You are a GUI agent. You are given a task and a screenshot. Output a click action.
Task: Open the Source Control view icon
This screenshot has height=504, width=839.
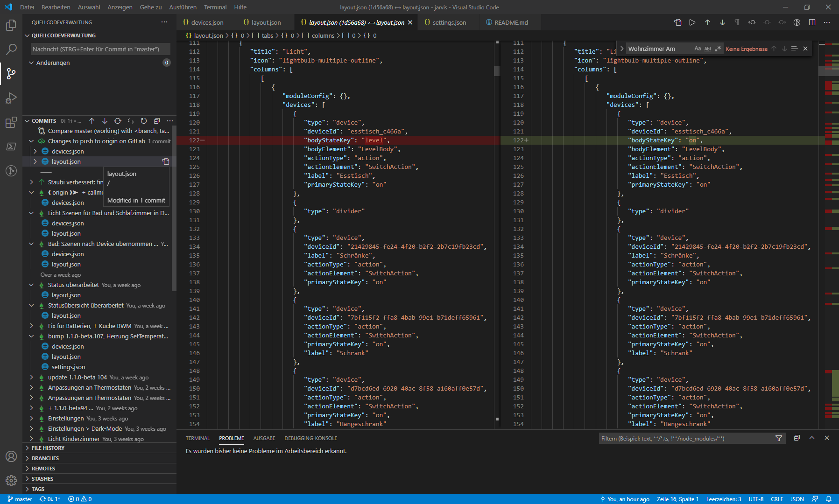pos(11,73)
